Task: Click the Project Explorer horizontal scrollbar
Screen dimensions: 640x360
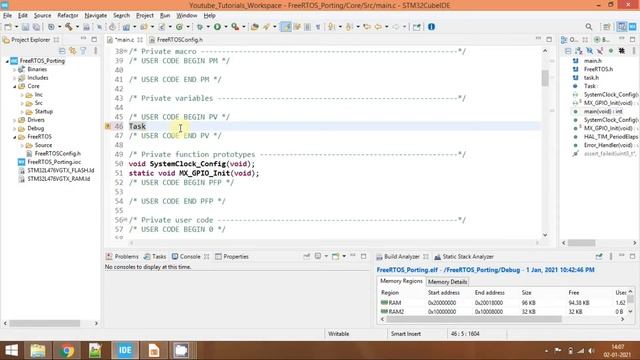Action: point(45,323)
